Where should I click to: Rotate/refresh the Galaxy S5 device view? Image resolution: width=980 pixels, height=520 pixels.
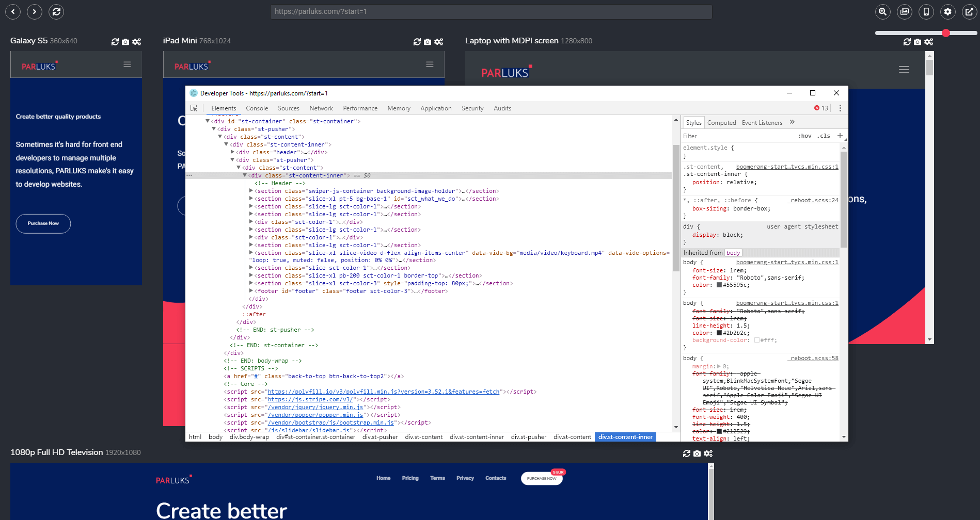(115, 42)
